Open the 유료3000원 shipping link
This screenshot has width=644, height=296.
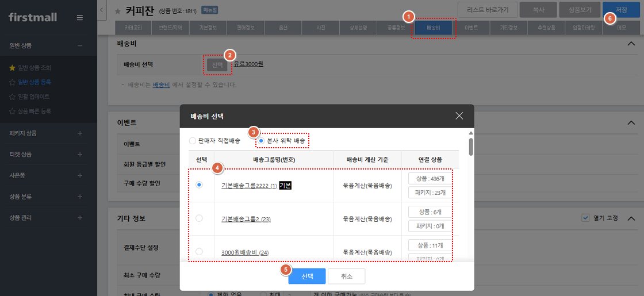248,64
